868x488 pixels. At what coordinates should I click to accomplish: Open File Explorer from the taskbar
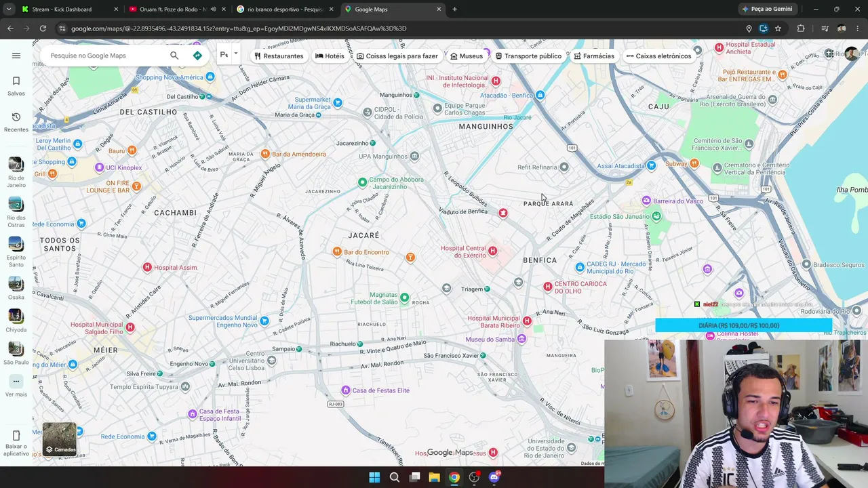coord(434,477)
